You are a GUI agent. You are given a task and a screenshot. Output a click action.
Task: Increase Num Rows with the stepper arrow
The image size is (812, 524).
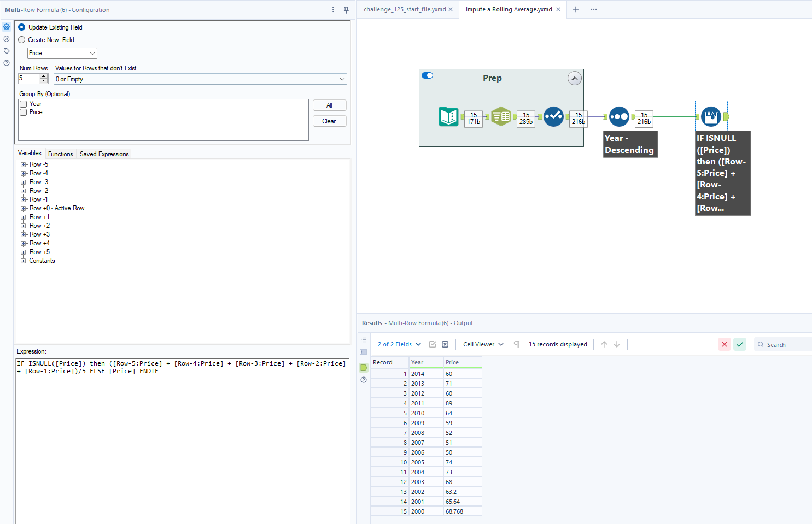[43, 76]
